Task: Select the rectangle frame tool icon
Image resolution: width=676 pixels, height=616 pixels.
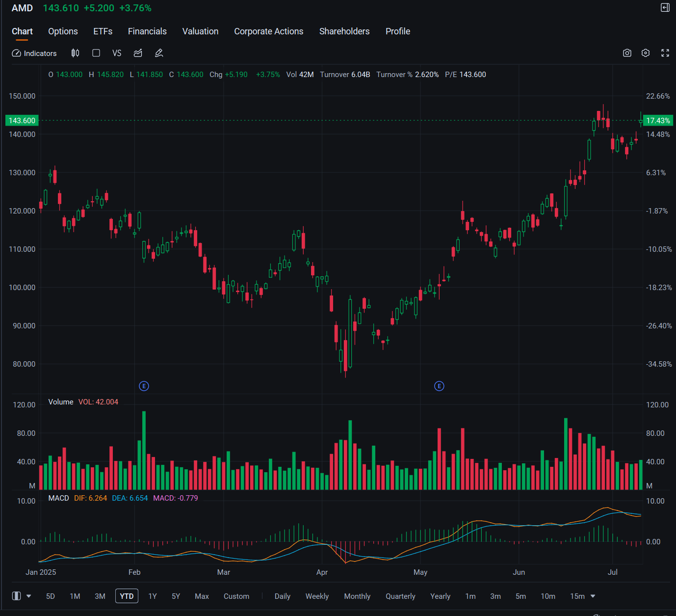Action: point(96,53)
